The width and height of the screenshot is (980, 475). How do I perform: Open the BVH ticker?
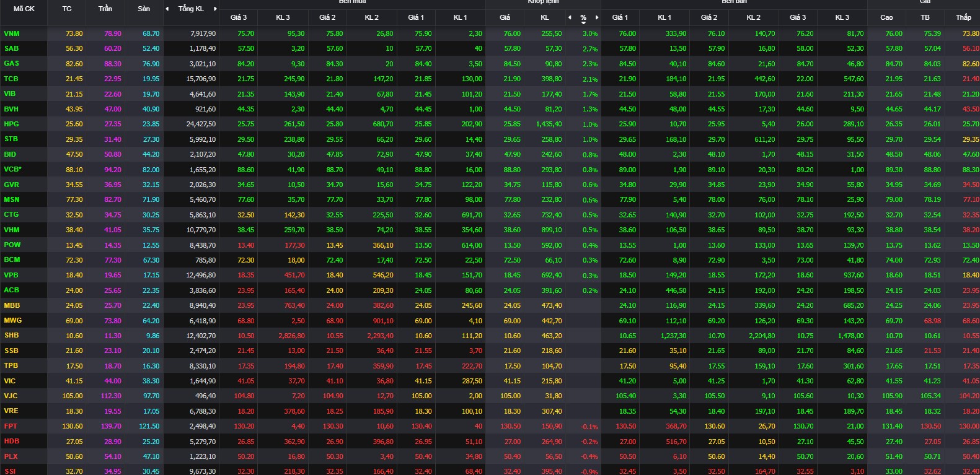click(11, 109)
